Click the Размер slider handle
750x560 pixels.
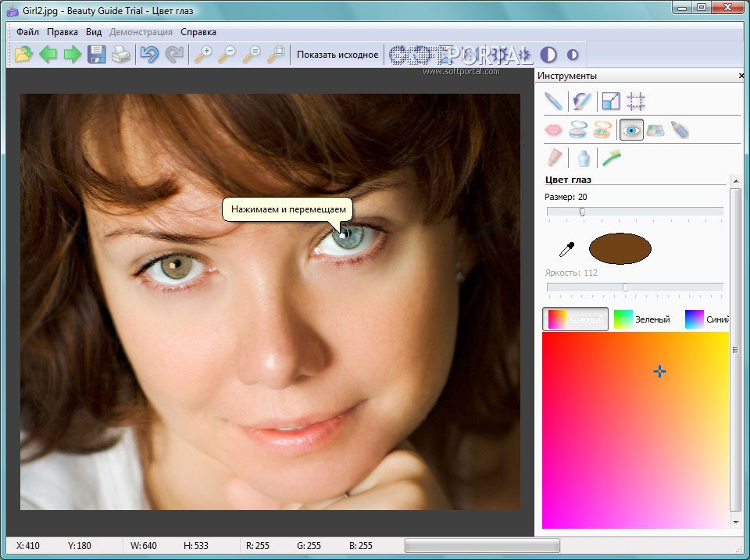pos(582,212)
